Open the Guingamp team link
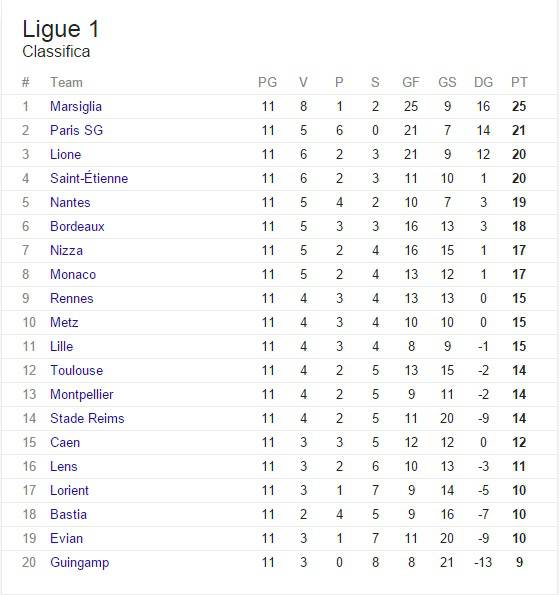The height and width of the screenshot is (595, 560). [x=80, y=563]
